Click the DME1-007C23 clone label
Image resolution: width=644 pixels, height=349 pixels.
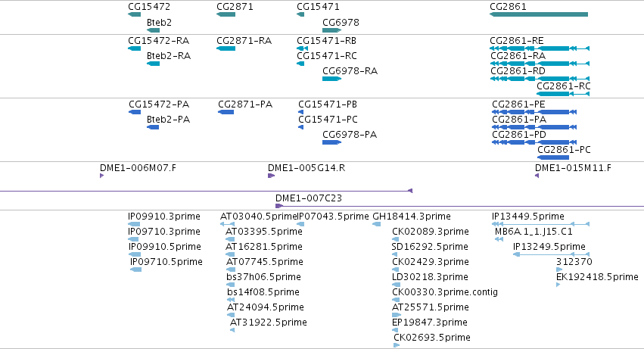pyautogui.click(x=309, y=198)
